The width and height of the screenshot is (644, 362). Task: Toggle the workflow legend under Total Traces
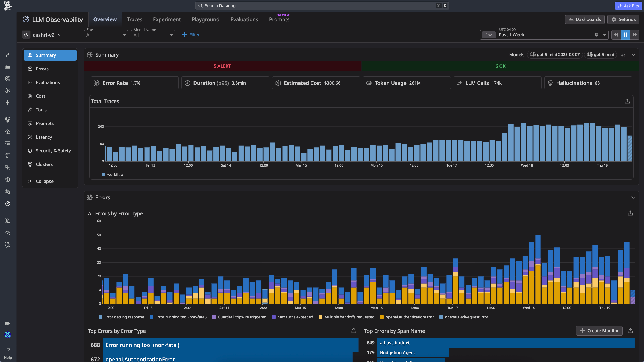pos(112,174)
